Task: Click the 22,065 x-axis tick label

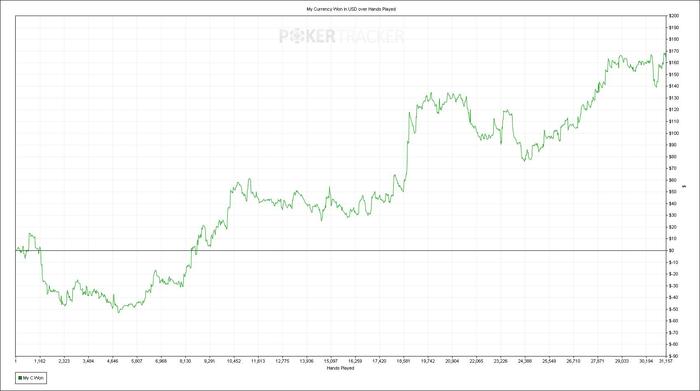Action: tap(476, 361)
